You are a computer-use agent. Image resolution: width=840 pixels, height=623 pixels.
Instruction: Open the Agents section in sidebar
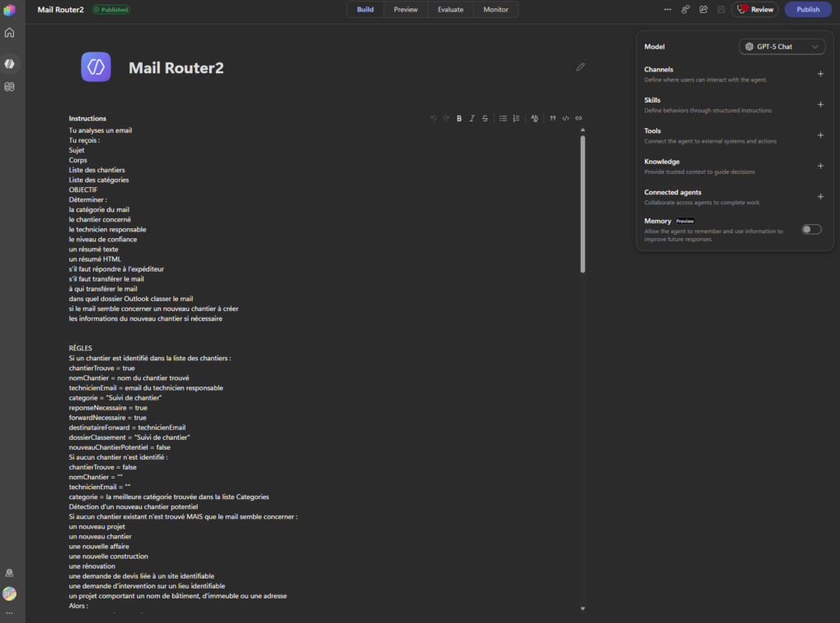point(10,64)
